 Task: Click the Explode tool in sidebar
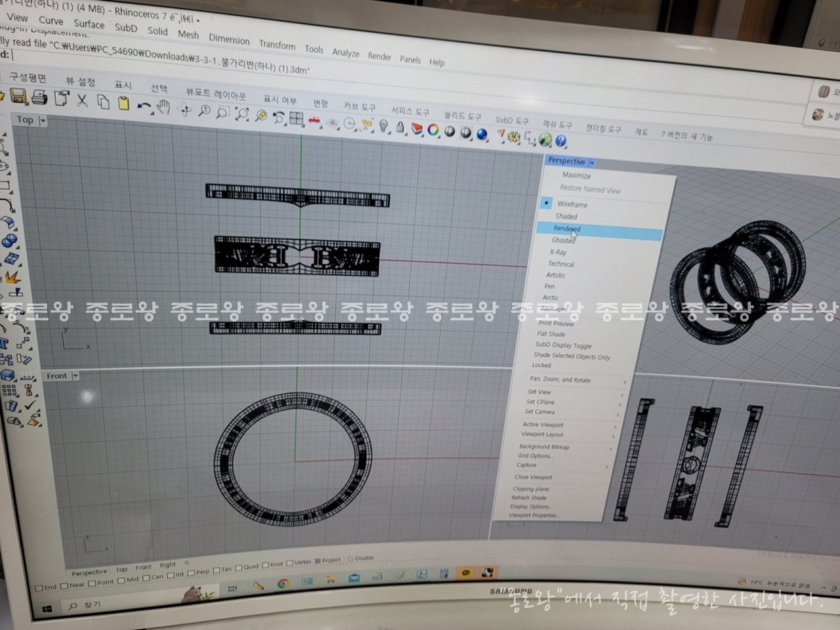[12, 276]
